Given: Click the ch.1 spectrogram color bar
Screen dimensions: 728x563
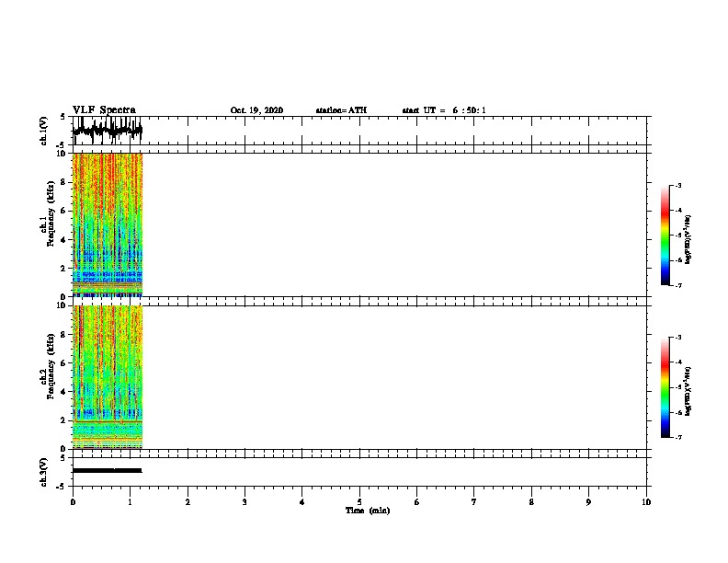Looking at the screenshot, I should coord(665,236).
